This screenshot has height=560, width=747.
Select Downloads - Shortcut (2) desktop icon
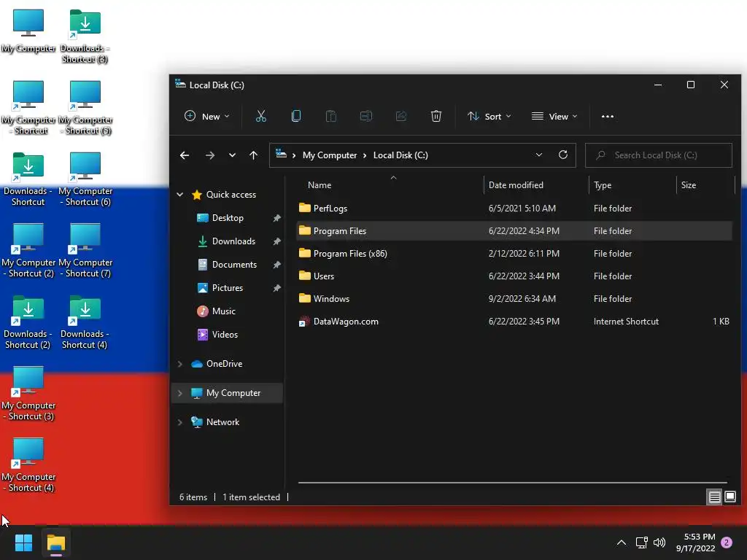28,322
